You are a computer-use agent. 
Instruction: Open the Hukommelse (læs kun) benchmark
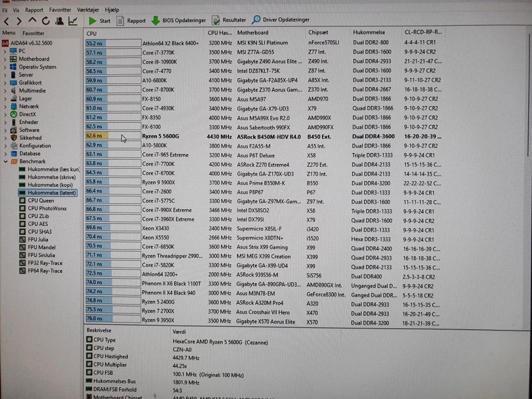coord(49,170)
